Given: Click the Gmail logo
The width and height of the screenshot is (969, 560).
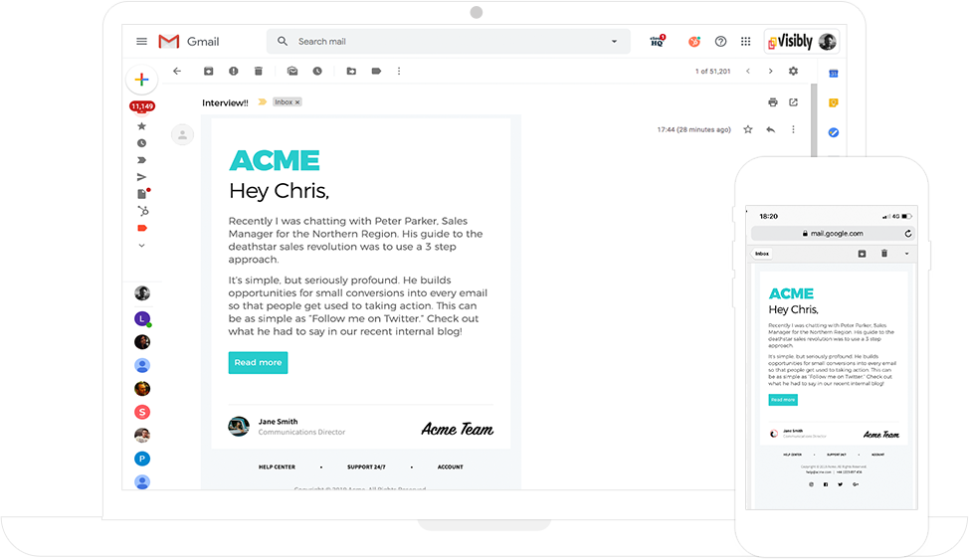Looking at the screenshot, I should (x=188, y=42).
